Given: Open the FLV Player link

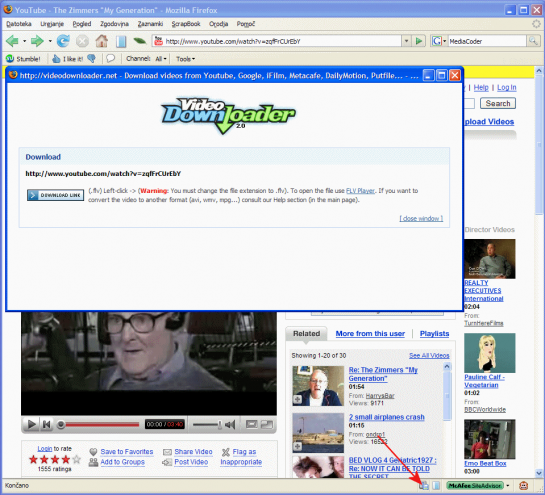Looking at the screenshot, I should click(360, 191).
